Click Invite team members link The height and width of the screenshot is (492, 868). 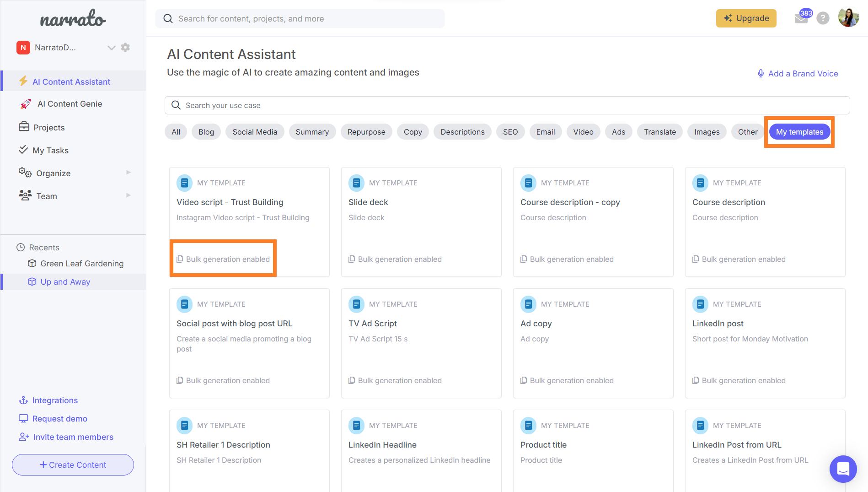73,437
